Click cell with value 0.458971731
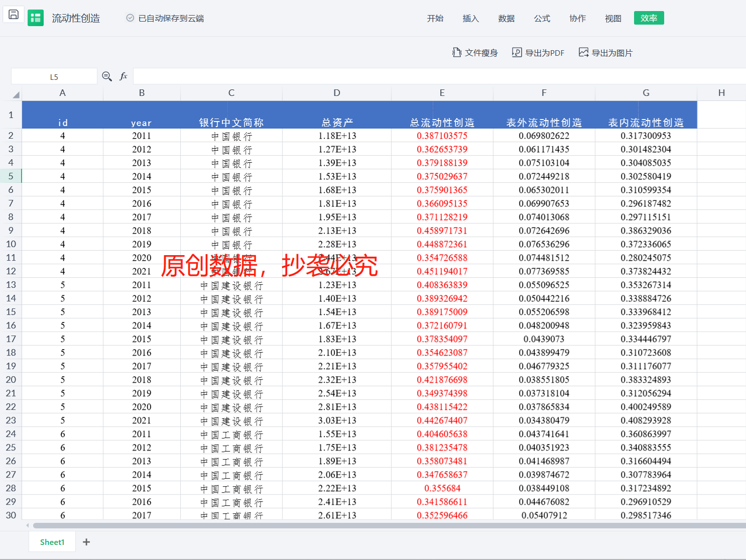Image resolution: width=746 pixels, height=560 pixels. coord(442,231)
